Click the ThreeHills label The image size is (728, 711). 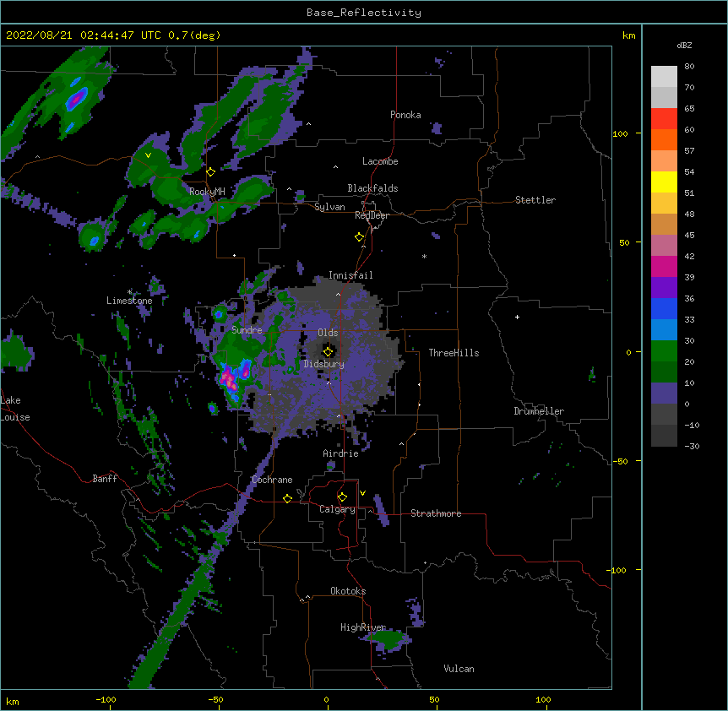[x=454, y=353]
